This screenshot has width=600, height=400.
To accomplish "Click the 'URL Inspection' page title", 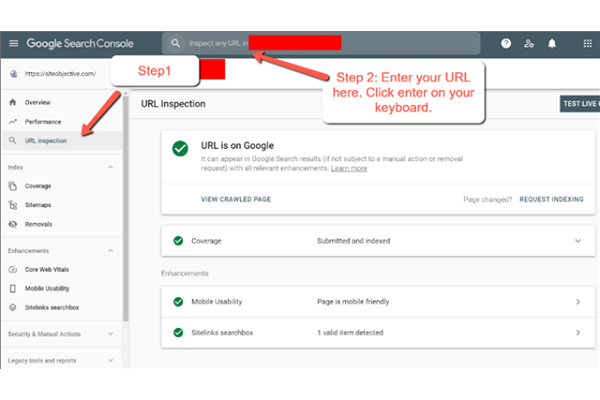I will (x=173, y=104).
